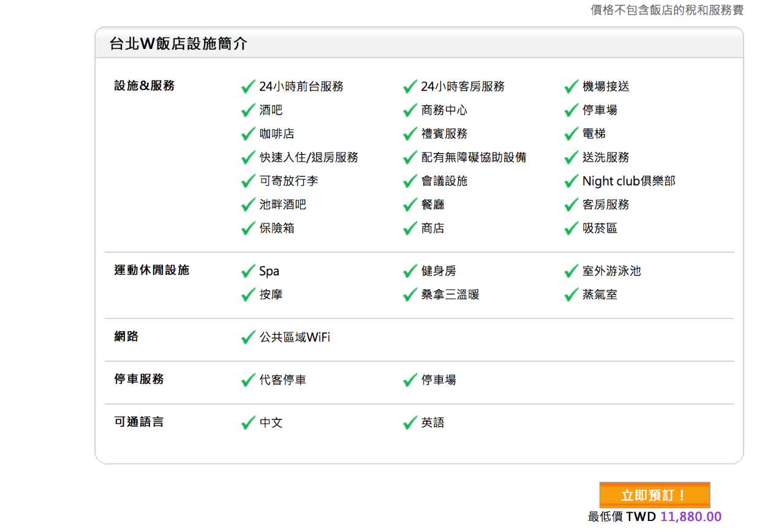This screenshot has height=532, width=784.
Task: Click checkmark icon beside 24小時前台服務
Action: (x=248, y=86)
